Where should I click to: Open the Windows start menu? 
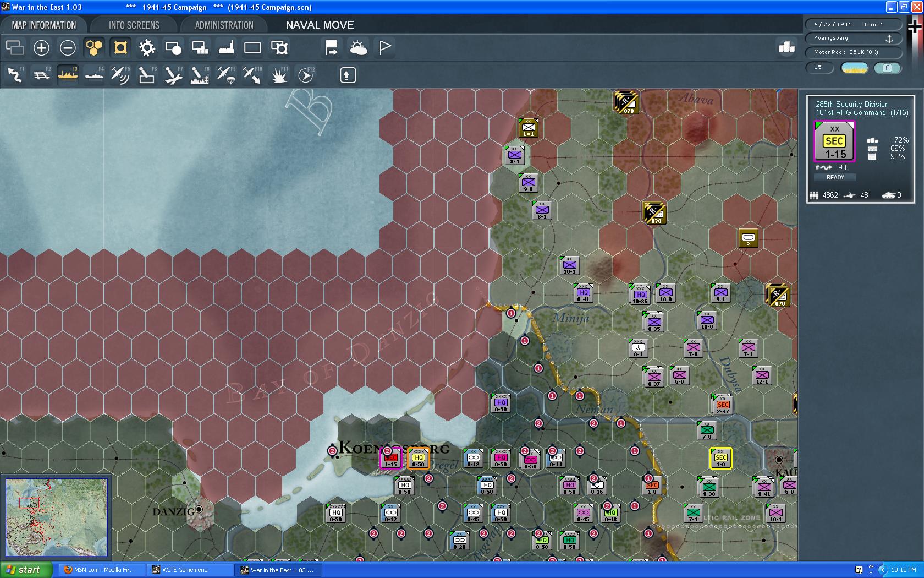tap(26, 570)
